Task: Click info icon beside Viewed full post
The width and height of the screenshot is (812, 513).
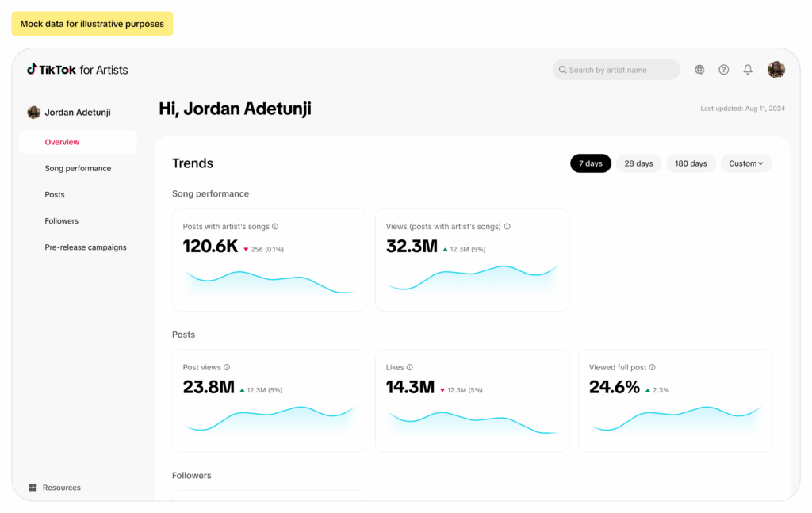Action: pos(653,368)
